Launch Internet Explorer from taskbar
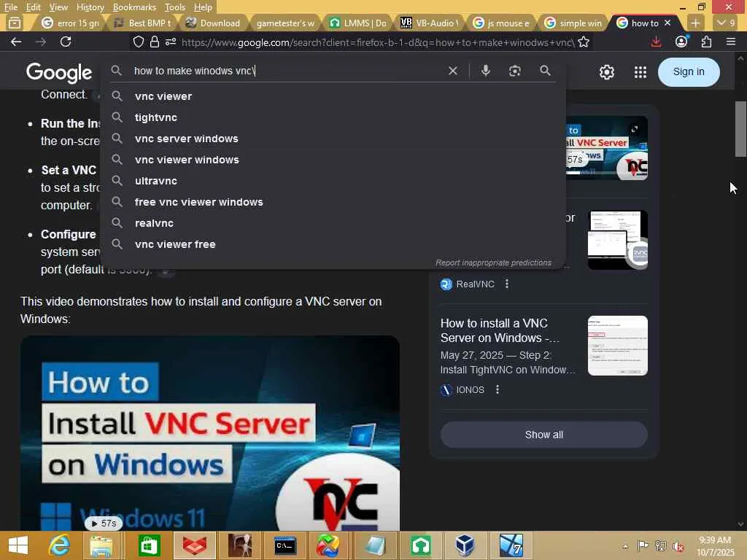This screenshot has width=747, height=560. [x=60, y=545]
